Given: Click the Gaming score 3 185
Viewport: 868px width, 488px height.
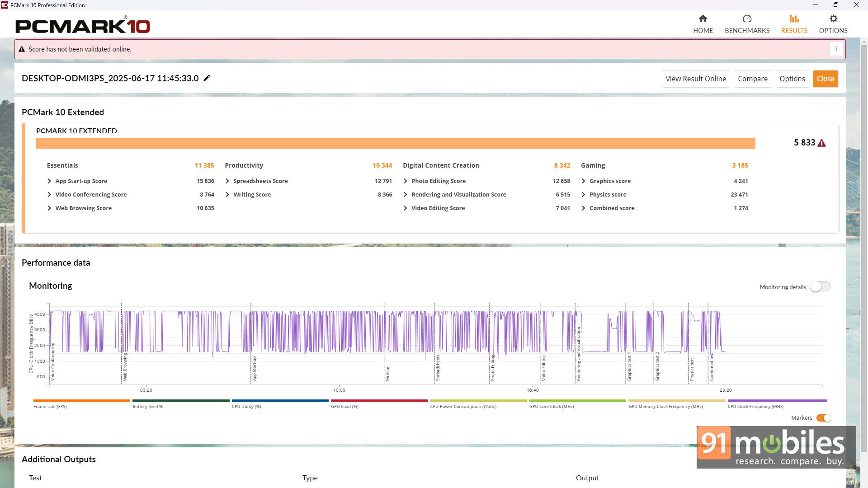Looking at the screenshot, I should click(740, 165).
